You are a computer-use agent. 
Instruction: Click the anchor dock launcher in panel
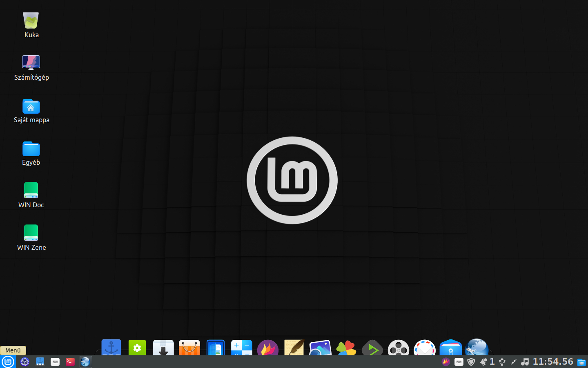click(x=40, y=362)
